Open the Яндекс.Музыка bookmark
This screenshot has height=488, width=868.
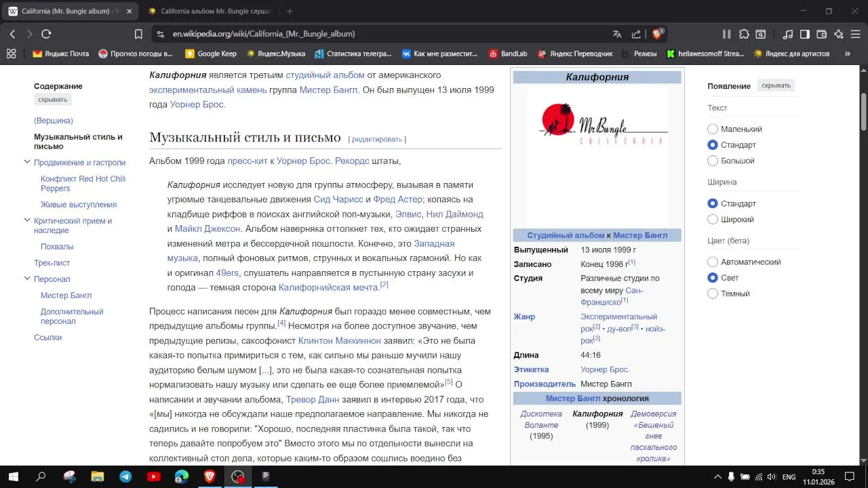(275, 54)
